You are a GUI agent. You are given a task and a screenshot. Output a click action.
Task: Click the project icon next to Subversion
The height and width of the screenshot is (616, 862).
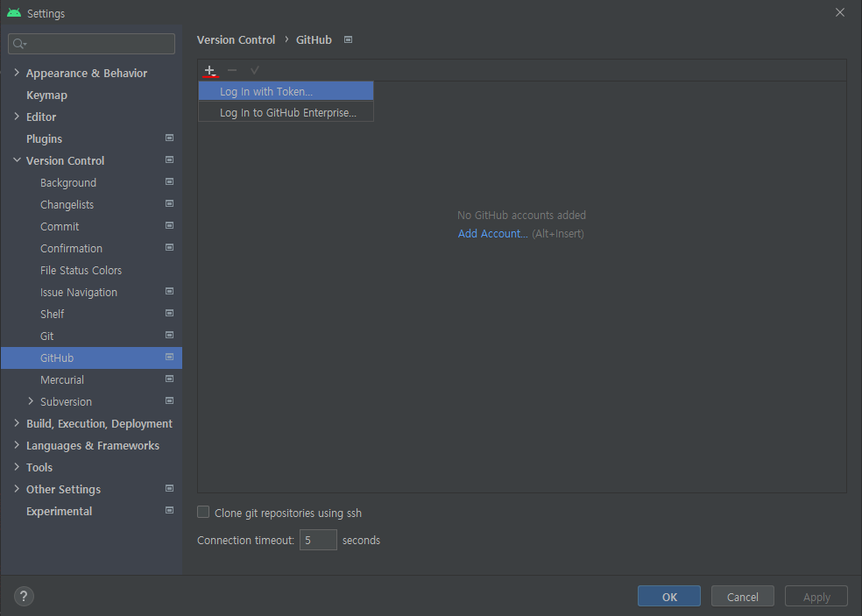coord(169,401)
